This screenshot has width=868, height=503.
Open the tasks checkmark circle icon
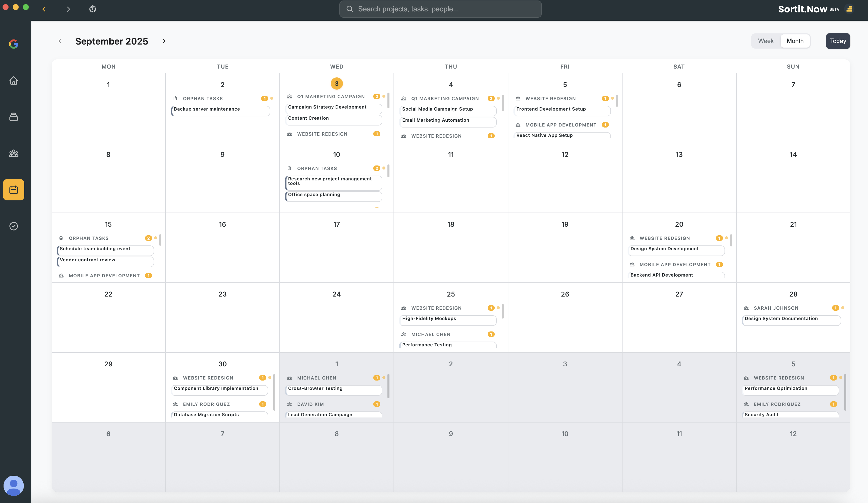coord(13,226)
